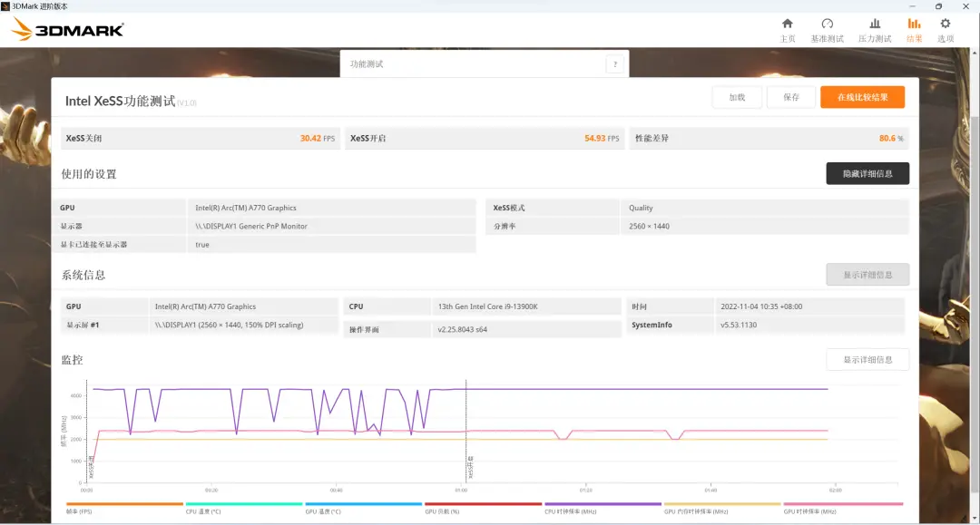
Task: Toggle the GPU 内存时钟频率 yellow legend
Action: pos(722,504)
